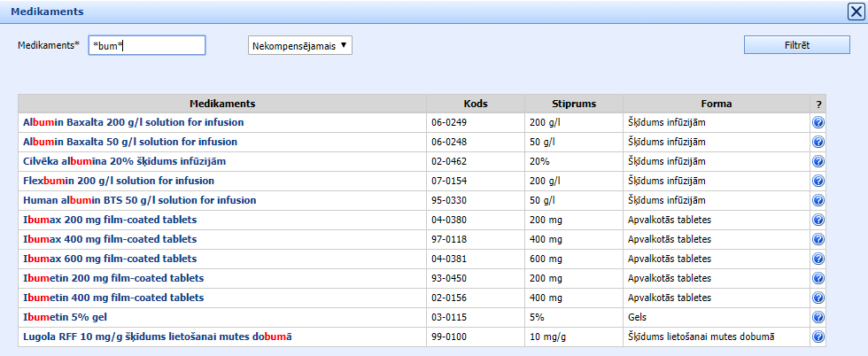Close the Medikaments dialog

(x=856, y=12)
